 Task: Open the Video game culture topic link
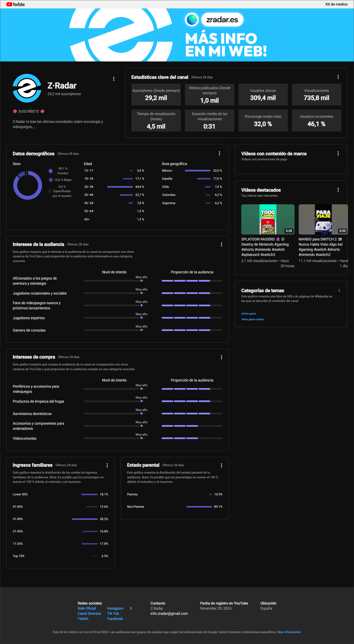pos(252,319)
